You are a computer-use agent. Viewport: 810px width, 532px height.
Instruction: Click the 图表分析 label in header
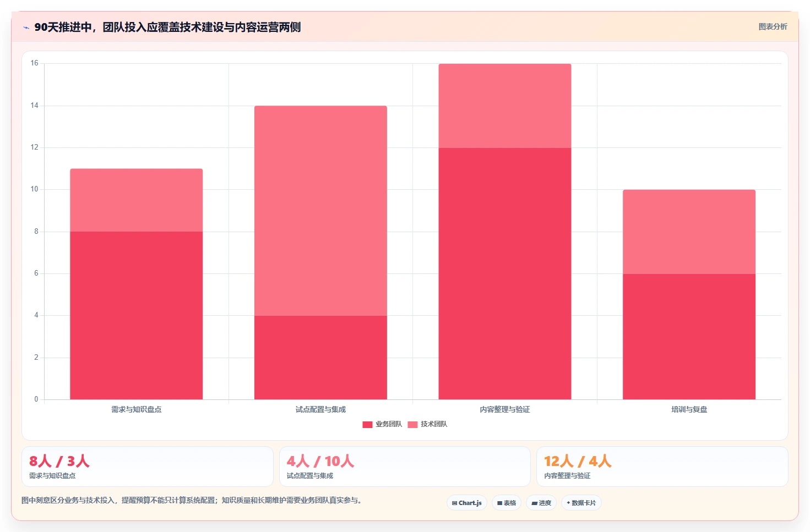point(773,26)
